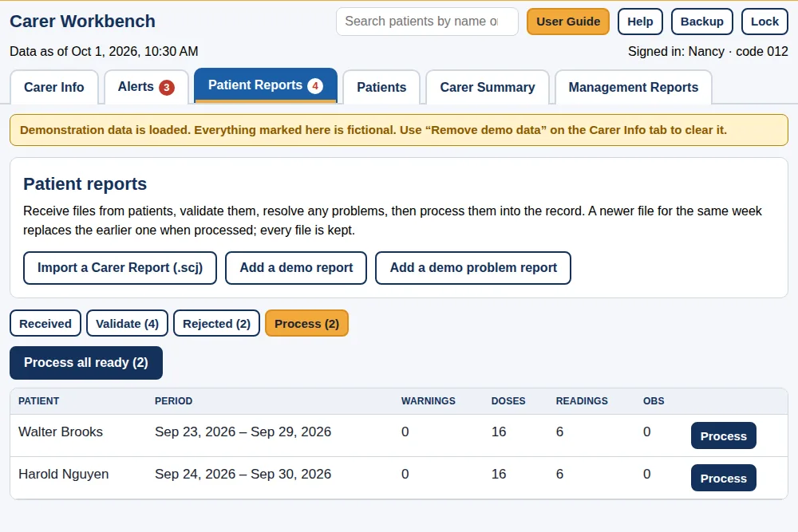The image size is (798, 532).
Task: Open the User Guide
Action: (568, 22)
